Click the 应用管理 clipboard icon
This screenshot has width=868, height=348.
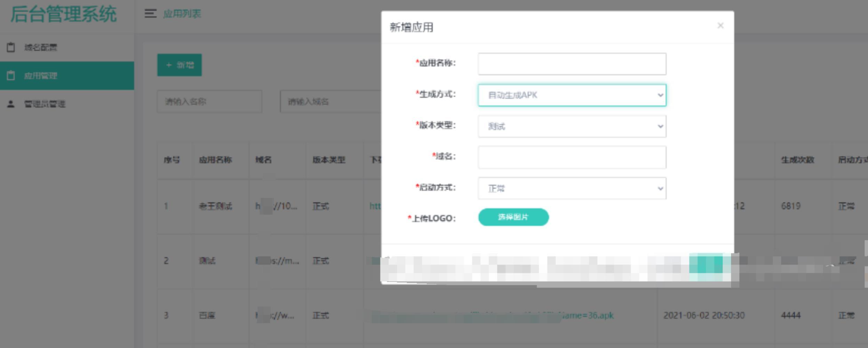[x=11, y=76]
